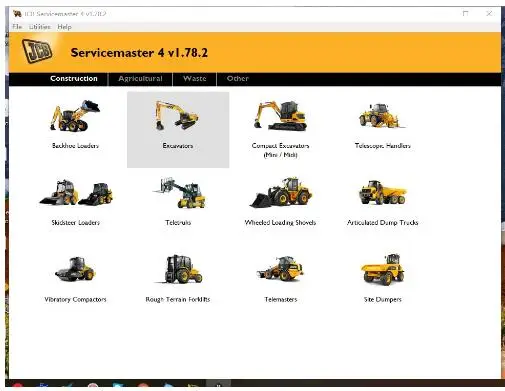The image size is (505, 391).
Task: Click the JCB logo in header
Action: click(x=37, y=51)
